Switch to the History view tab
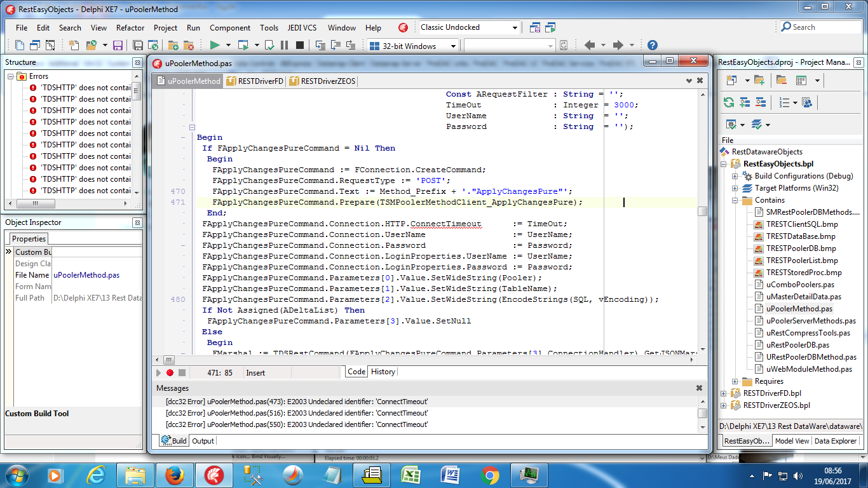 383,372
